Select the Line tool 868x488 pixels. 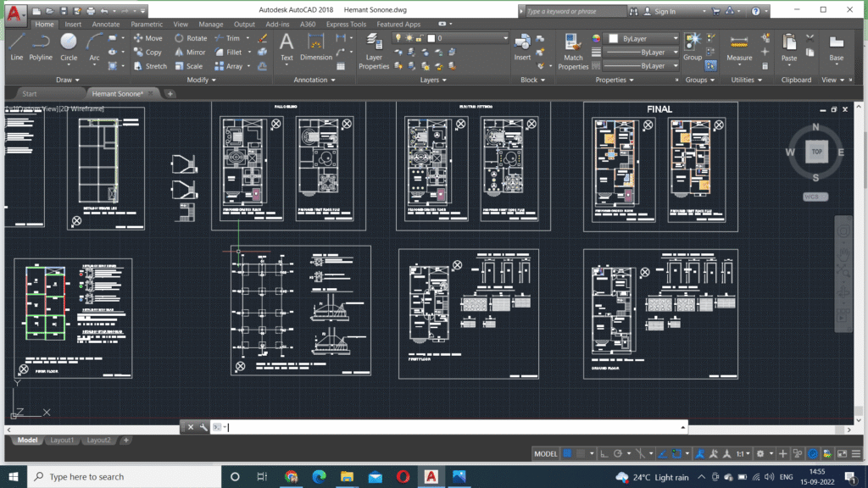(x=17, y=47)
